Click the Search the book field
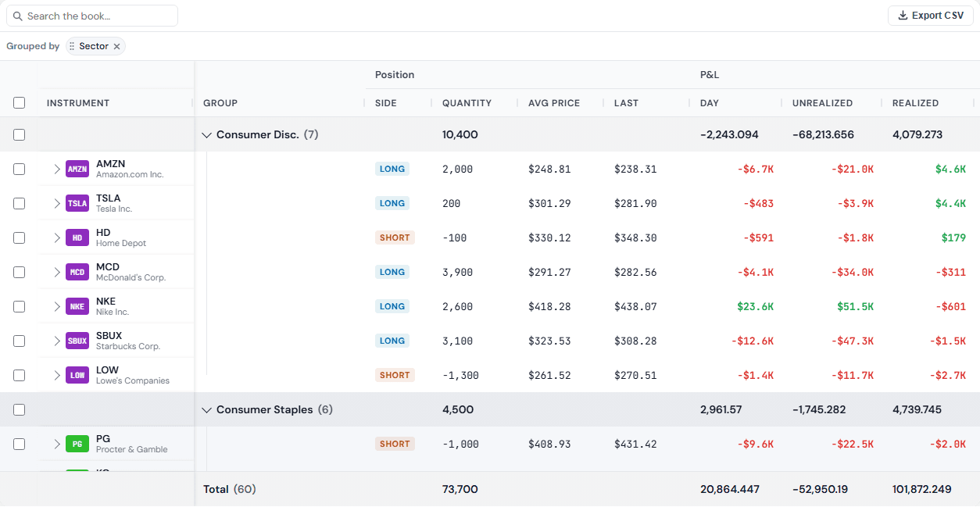Image resolution: width=980 pixels, height=507 pixels. (92, 16)
